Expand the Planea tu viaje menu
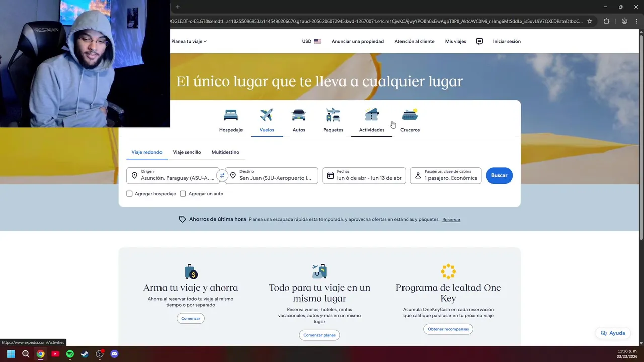The image size is (644, 362). pos(189,41)
